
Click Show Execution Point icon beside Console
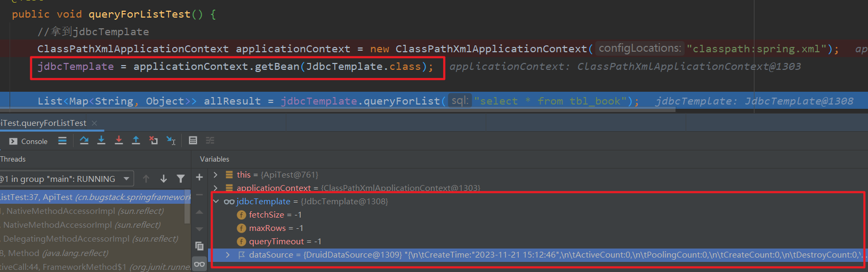pos(62,141)
